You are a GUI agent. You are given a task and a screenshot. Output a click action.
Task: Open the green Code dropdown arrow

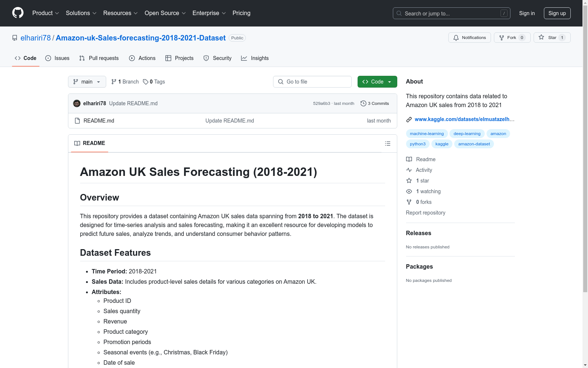[390, 82]
